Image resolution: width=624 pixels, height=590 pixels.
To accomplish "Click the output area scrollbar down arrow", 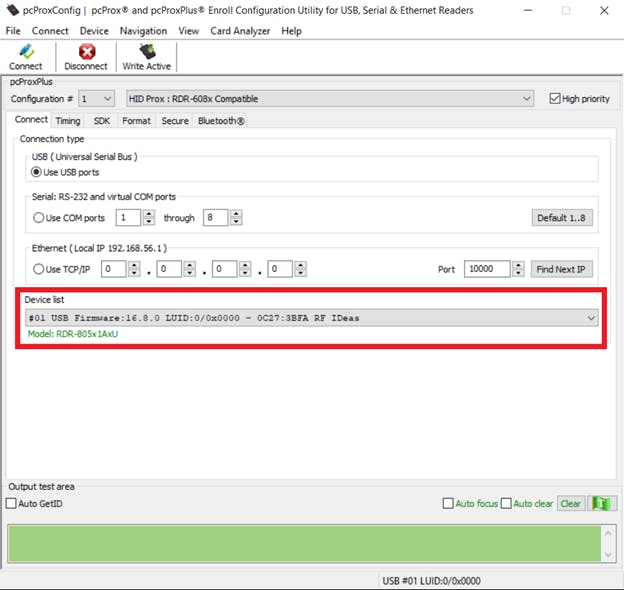I will click(x=608, y=555).
